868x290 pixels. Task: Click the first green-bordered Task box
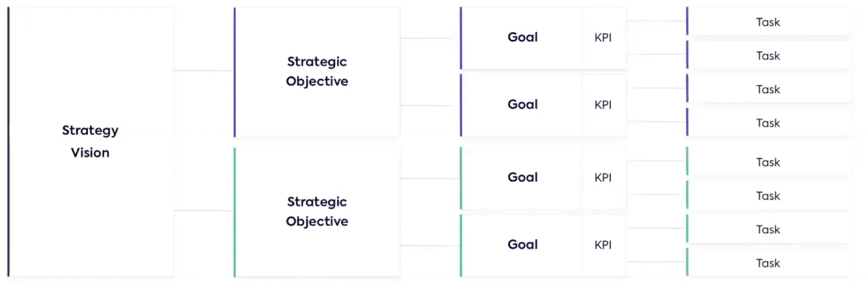pos(768,162)
